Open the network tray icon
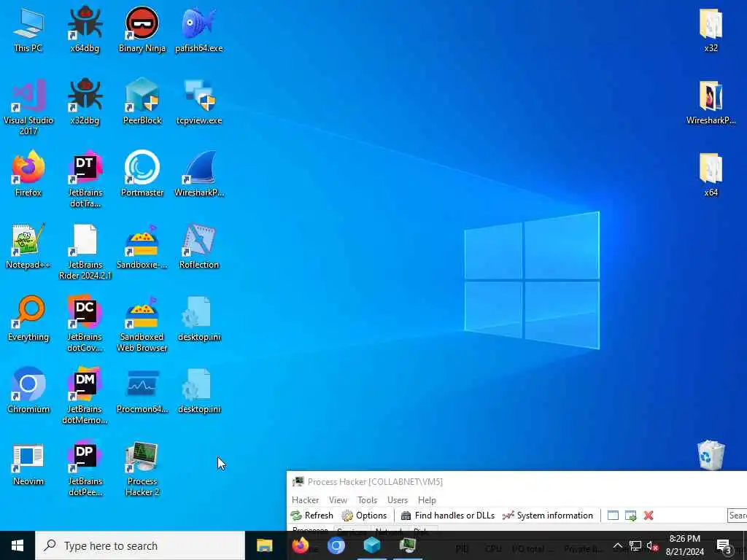The height and width of the screenshot is (560, 747). point(635,545)
